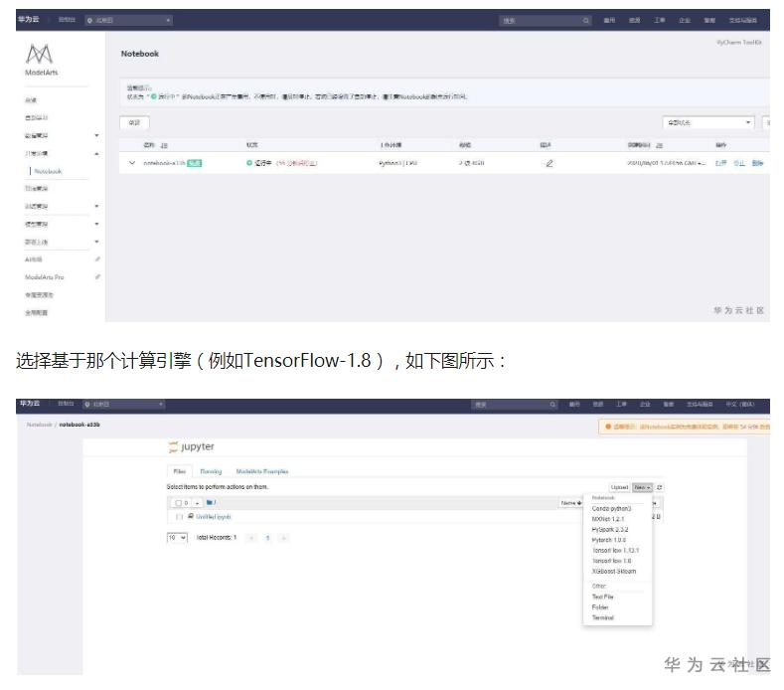Screen dimensions: 784x690
Task: Switch to the ModelArts Examples tab
Action: (x=262, y=471)
